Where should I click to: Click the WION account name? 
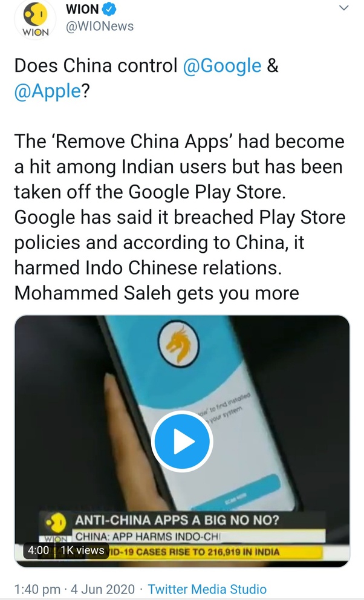pyautogui.click(x=82, y=9)
